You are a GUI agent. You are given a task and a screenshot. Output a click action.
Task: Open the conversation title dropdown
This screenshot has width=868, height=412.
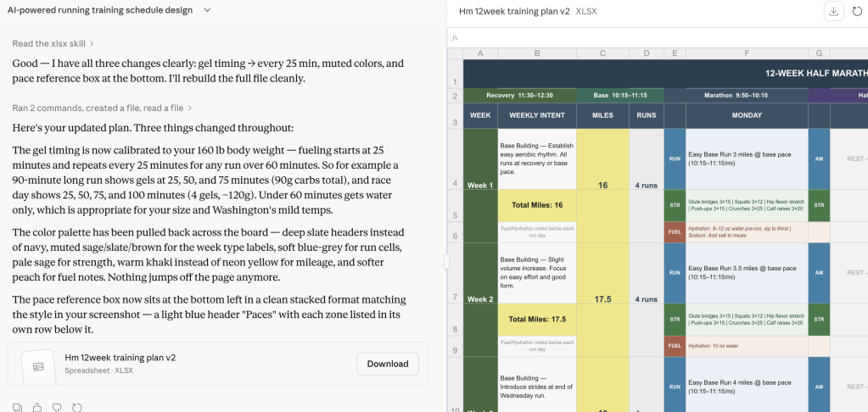pos(208,10)
